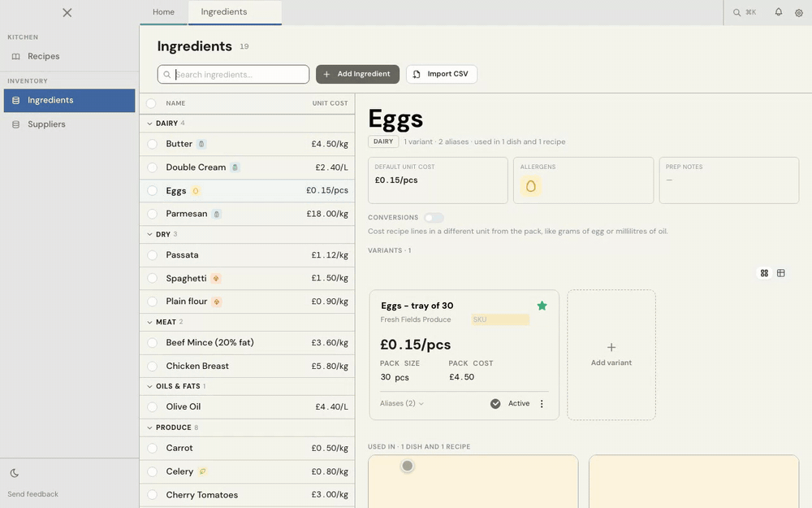Collapse the Meat group
Screen dimensions: 812x508
pyautogui.click(x=149, y=322)
